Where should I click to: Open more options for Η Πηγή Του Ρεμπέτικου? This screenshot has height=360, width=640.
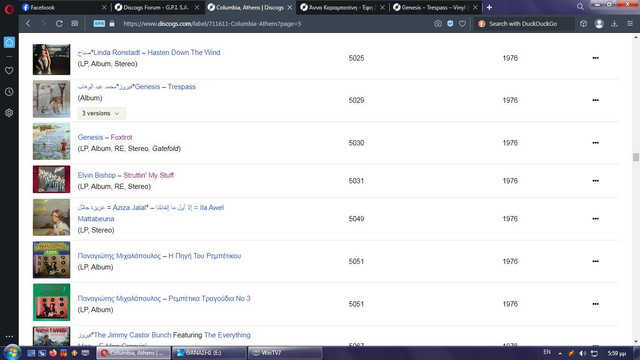point(596,261)
